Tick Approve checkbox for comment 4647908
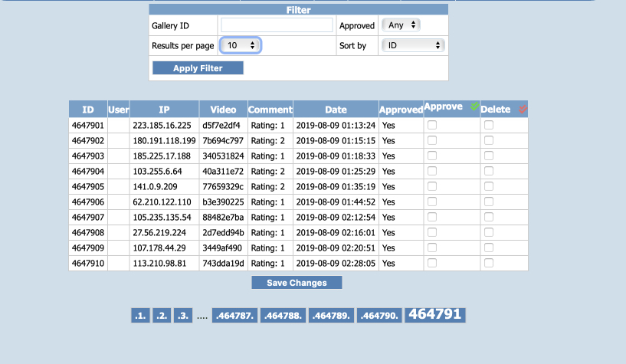626x364 pixels. [x=432, y=232]
